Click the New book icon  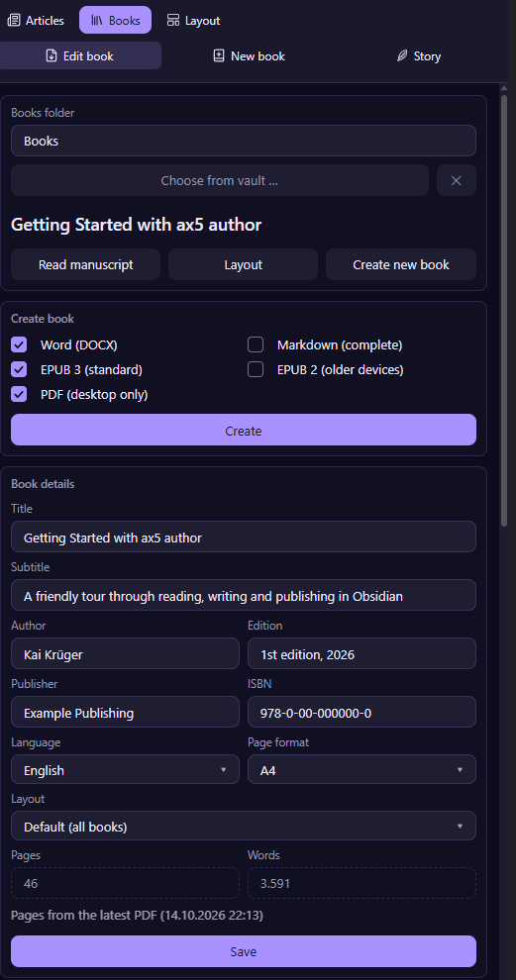point(218,56)
